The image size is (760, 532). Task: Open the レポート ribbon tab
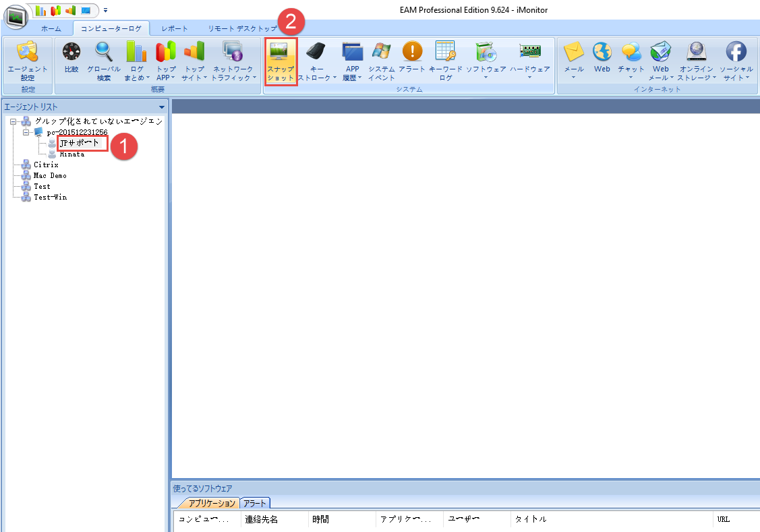pyautogui.click(x=175, y=28)
